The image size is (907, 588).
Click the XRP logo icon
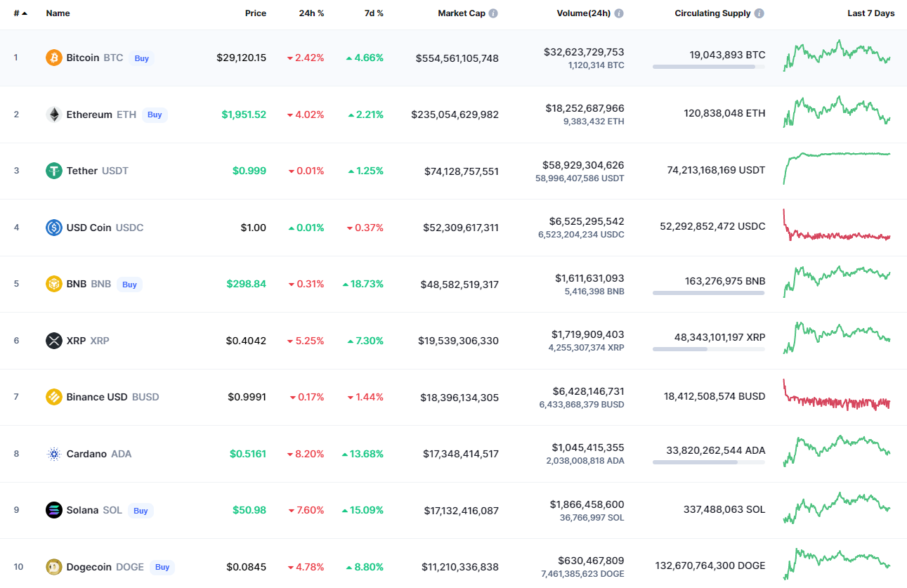coord(54,341)
